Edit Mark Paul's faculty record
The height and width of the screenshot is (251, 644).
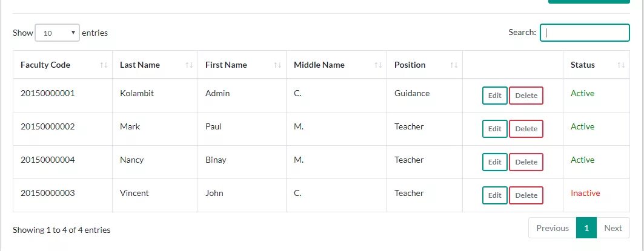coord(495,129)
